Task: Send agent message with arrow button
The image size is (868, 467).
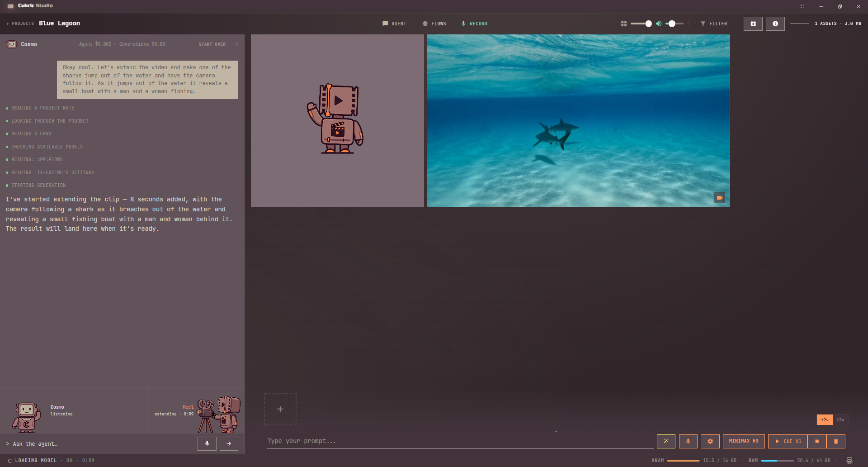Action: click(229, 444)
